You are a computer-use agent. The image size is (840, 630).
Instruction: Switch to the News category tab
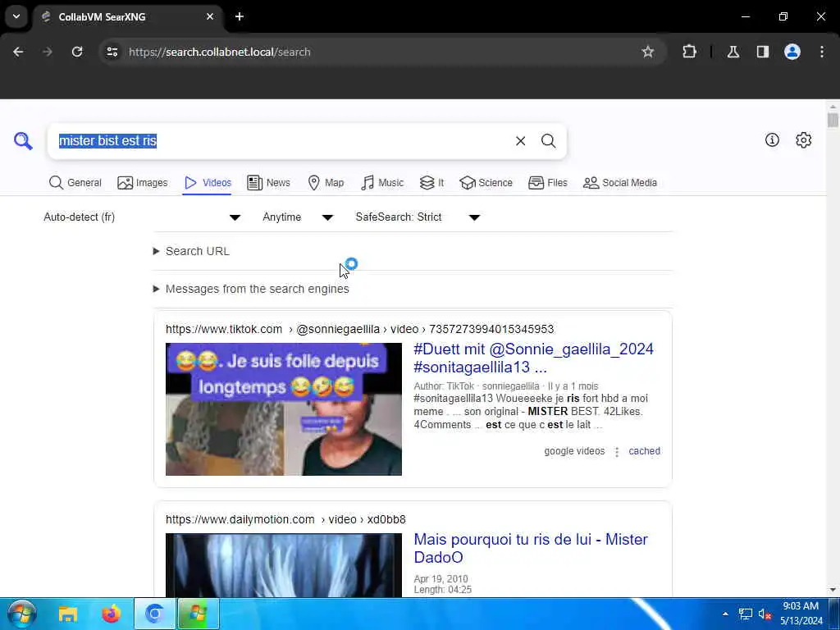pos(268,183)
